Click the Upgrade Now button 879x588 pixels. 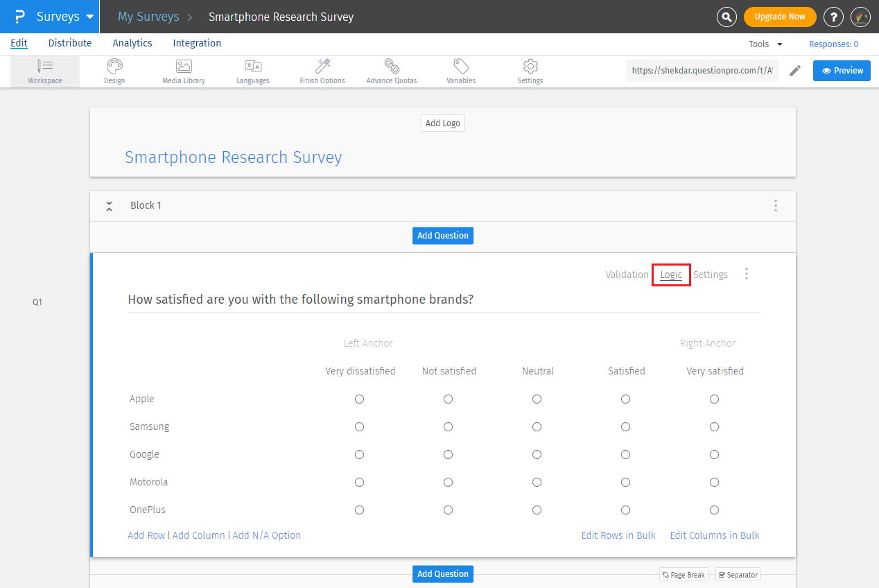780,17
